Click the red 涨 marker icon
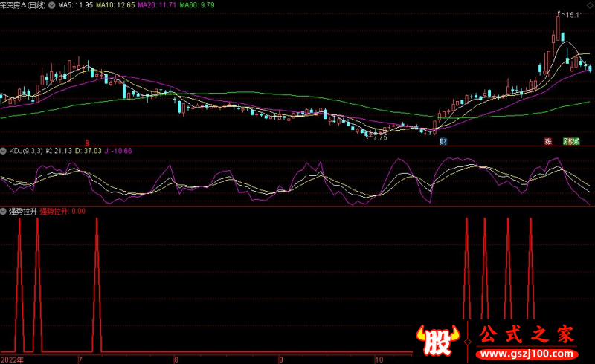Viewport: 595px width, 364px height. pyautogui.click(x=547, y=141)
